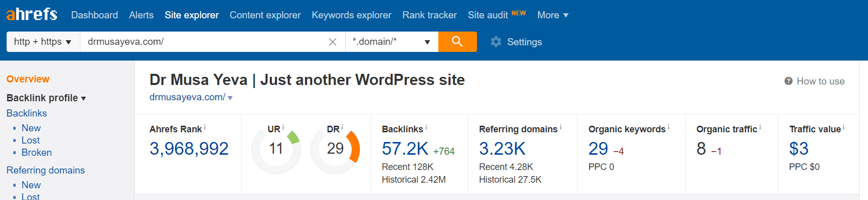Open Referring domains in the sidebar

[45, 170]
